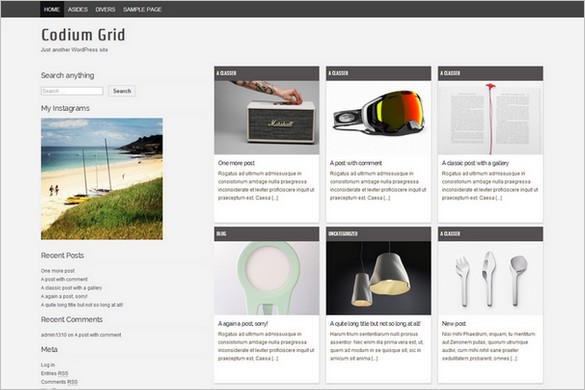Click the 'Recent Comments' heading

tap(72, 319)
